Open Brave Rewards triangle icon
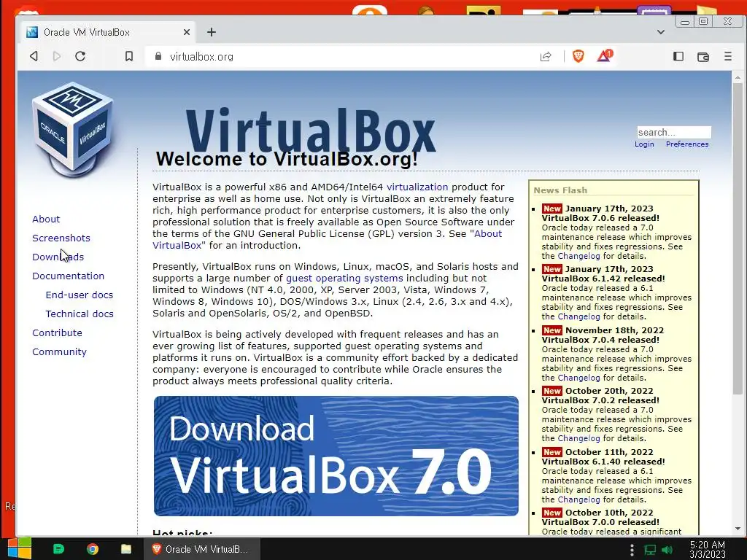The image size is (747, 560). click(x=604, y=56)
